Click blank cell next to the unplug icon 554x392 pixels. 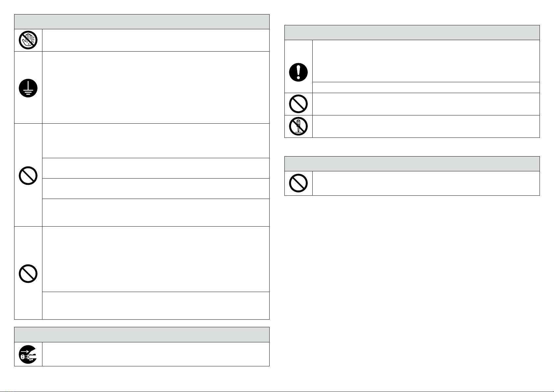(156, 354)
